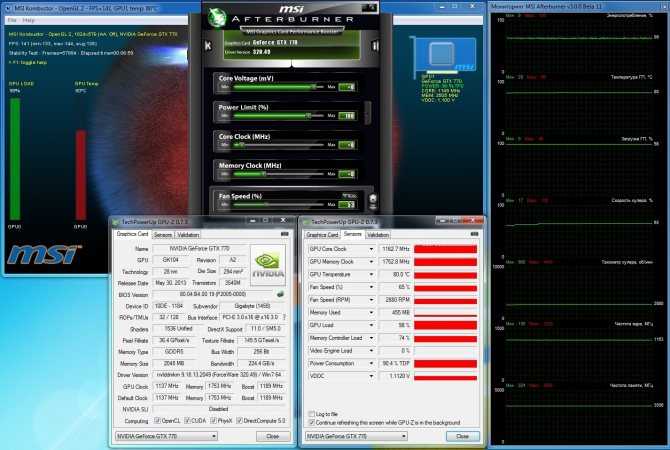Viewport: 670px width, 450px height.
Task: Click the camera screenshot icon in left GPU-Z
Action: pyautogui.click(x=285, y=234)
